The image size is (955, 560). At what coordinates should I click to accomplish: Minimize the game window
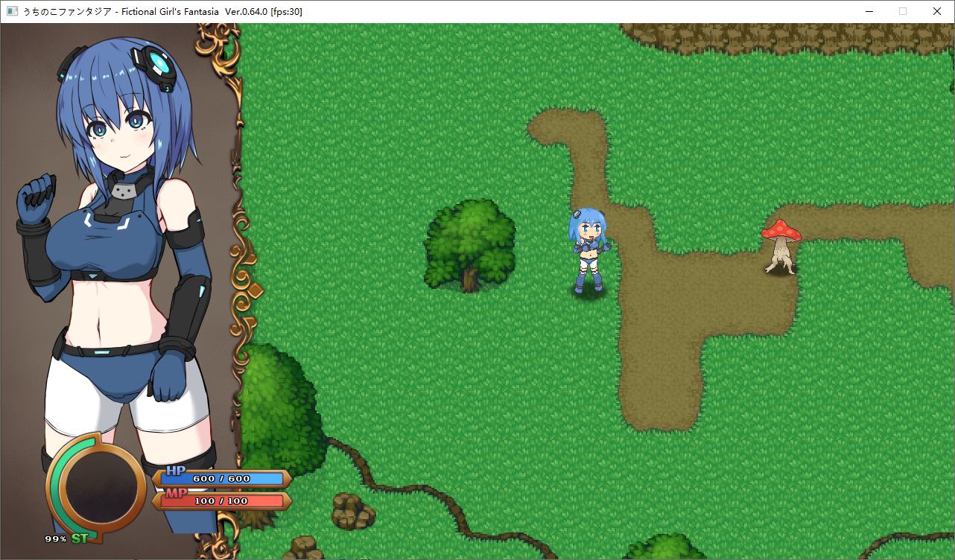(x=869, y=11)
